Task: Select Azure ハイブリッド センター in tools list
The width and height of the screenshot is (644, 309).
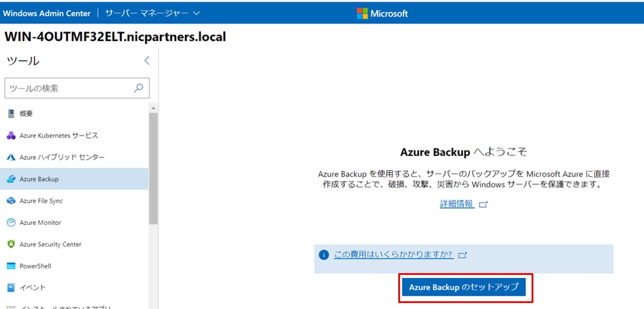Action: [74, 157]
